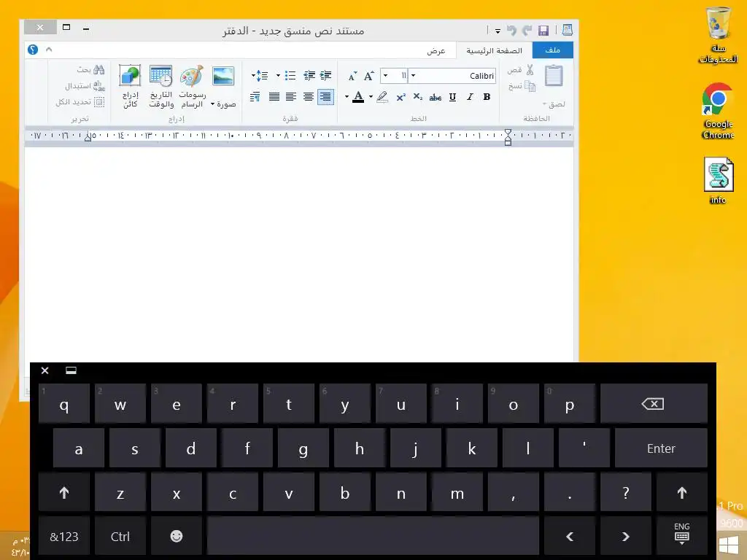The image size is (747, 560).
Task: Click the Undo arrow in title bar
Action: 511,31
